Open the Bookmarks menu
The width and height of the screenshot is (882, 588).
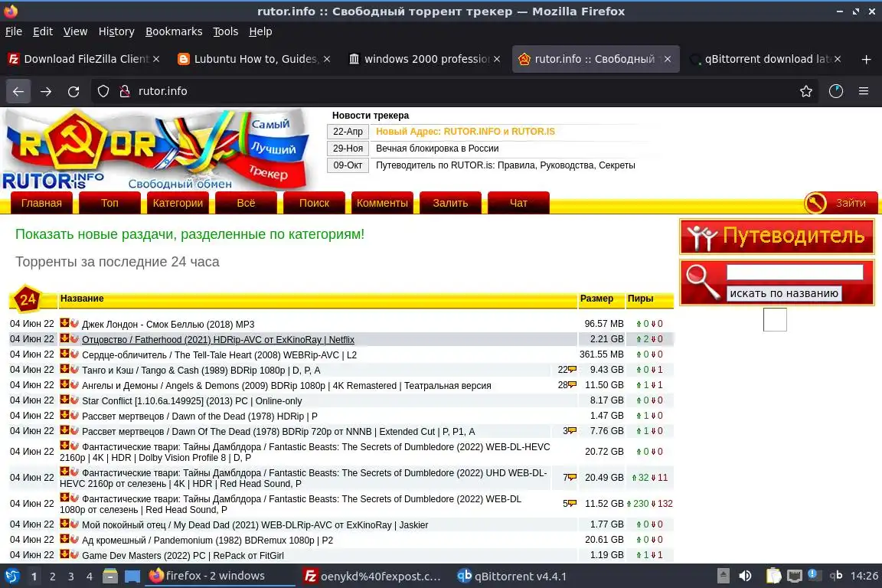point(174,31)
